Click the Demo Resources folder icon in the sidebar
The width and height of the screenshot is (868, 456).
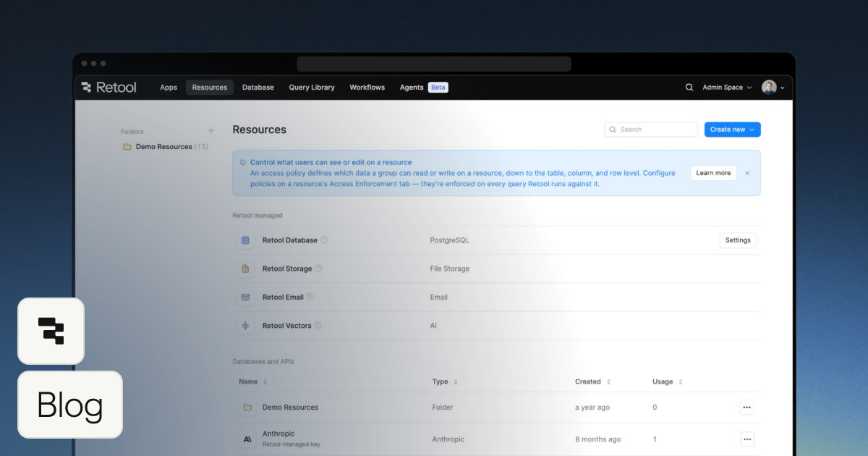tap(127, 147)
